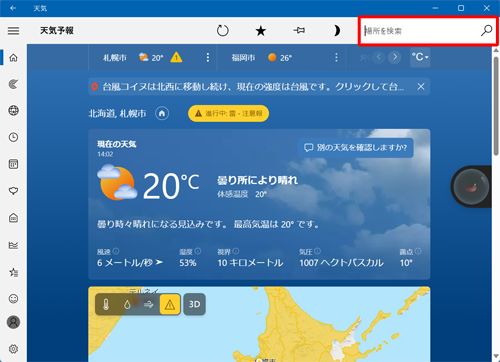Image resolution: width=500 pixels, height=362 pixels.
Task: Open more options for 札幌市
Action: point(208,58)
